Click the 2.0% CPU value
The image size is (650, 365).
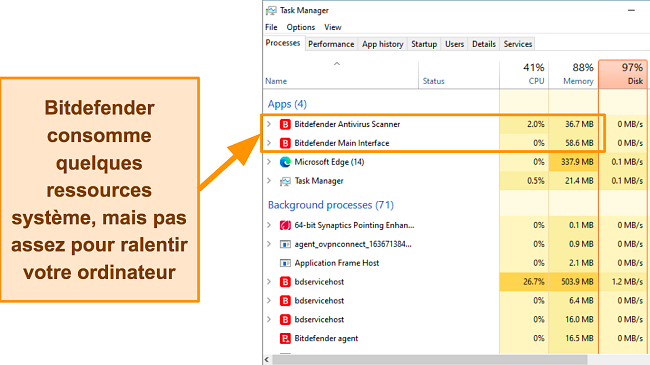(x=536, y=124)
